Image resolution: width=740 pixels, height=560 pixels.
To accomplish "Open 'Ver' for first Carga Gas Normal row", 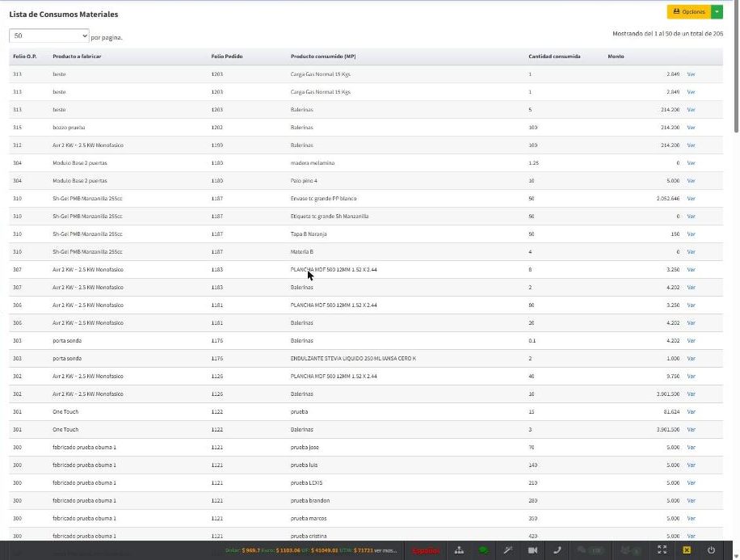I will pyautogui.click(x=691, y=74).
